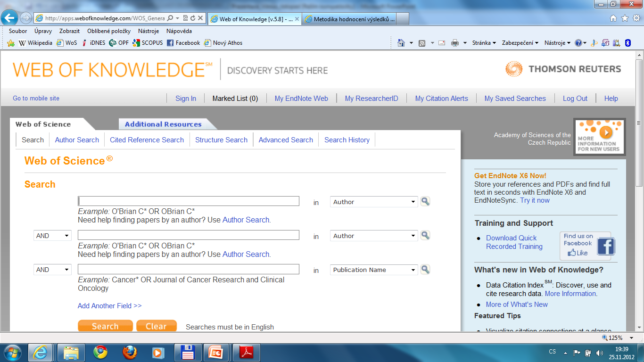
Task: Expand the Nástroje command bar dropdown
Action: (557, 43)
